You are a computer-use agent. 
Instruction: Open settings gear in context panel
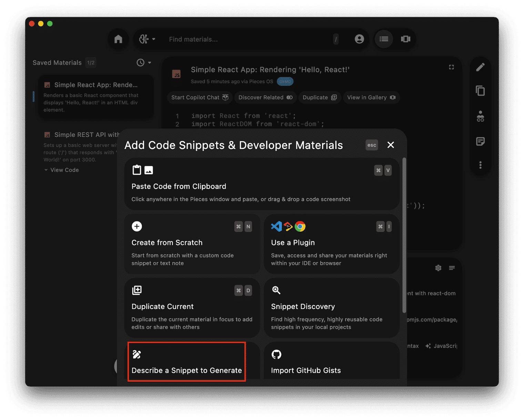(x=438, y=268)
